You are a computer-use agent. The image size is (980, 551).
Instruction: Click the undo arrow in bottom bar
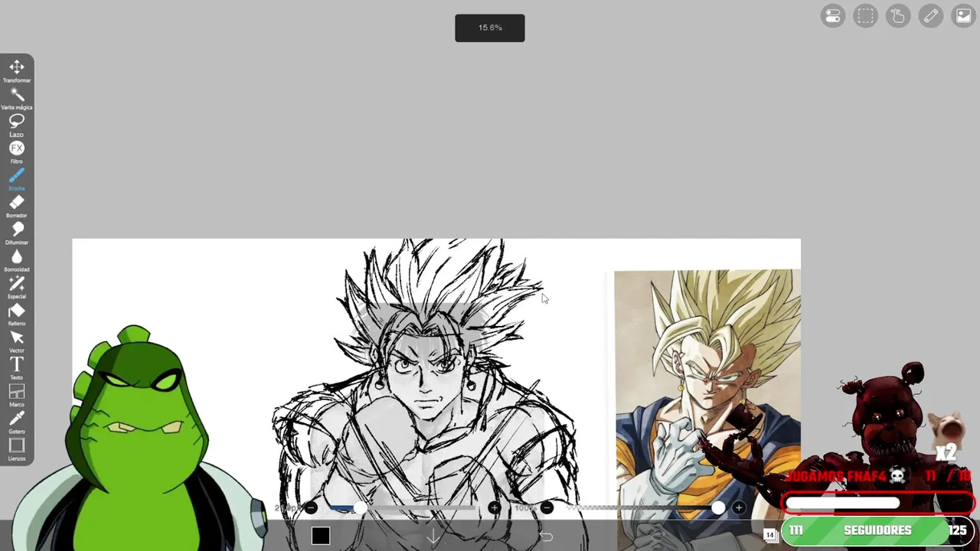[x=546, y=536]
